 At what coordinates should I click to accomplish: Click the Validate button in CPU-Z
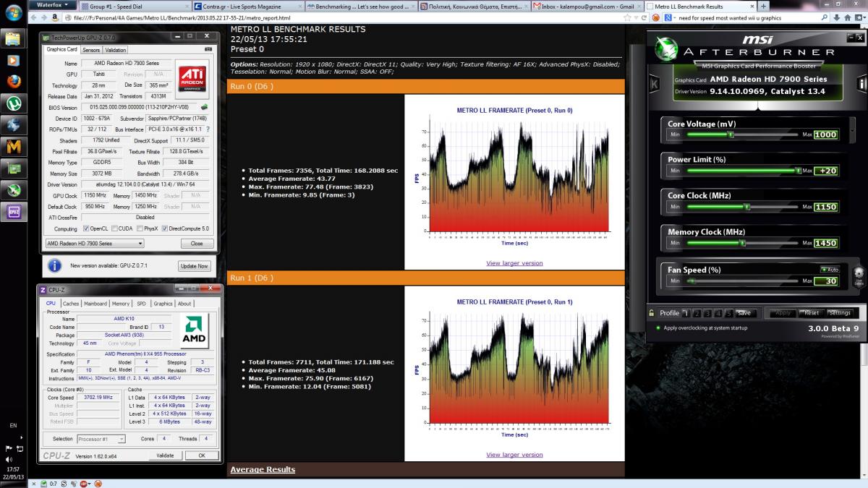tap(165, 455)
